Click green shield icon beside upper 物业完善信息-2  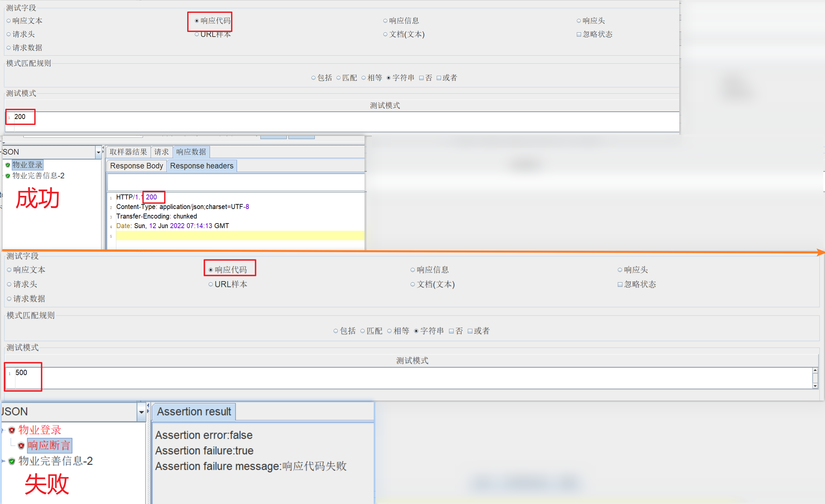click(8, 176)
